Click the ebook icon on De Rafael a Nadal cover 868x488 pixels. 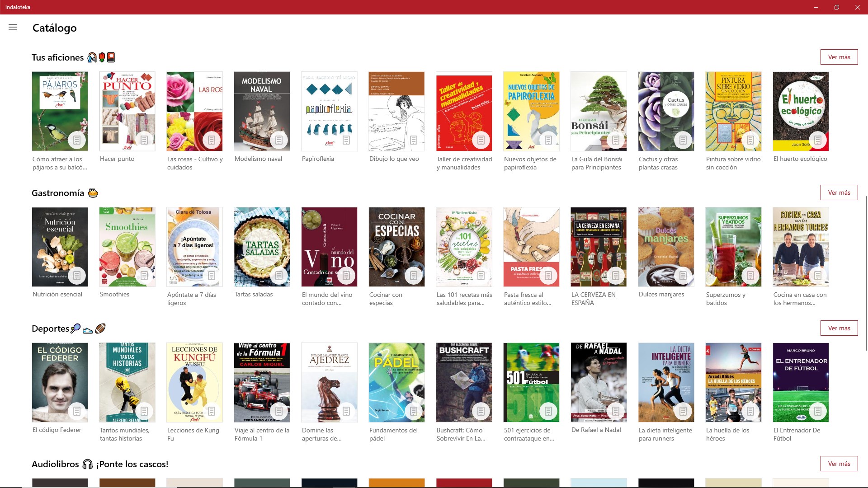click(x=616, y=411)
